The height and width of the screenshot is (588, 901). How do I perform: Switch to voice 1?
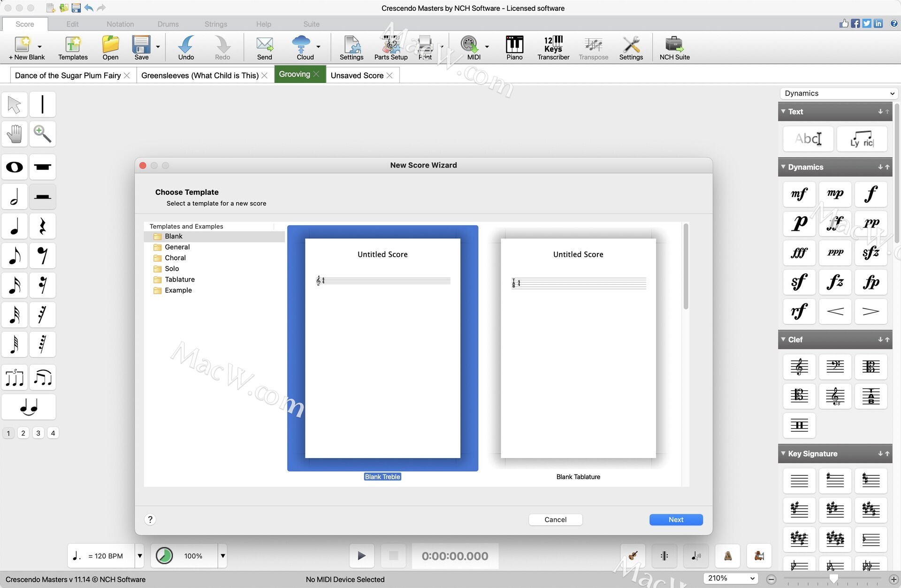(x=8, y=433)
